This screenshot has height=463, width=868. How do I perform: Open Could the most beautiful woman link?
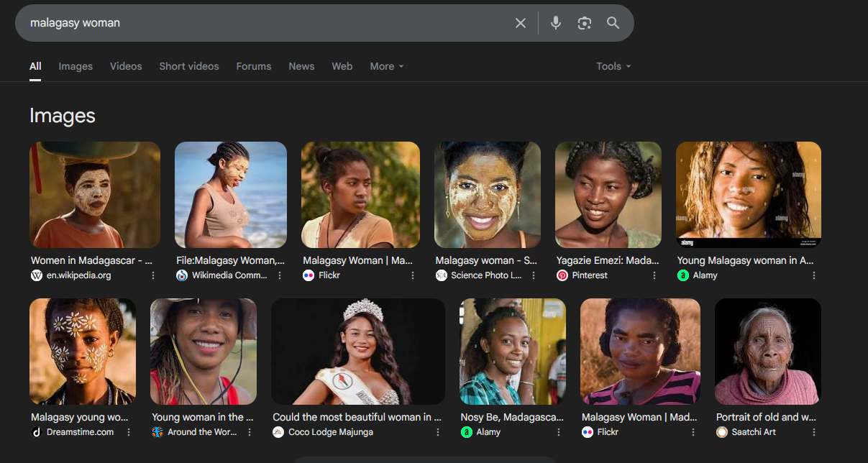(357, 417)
